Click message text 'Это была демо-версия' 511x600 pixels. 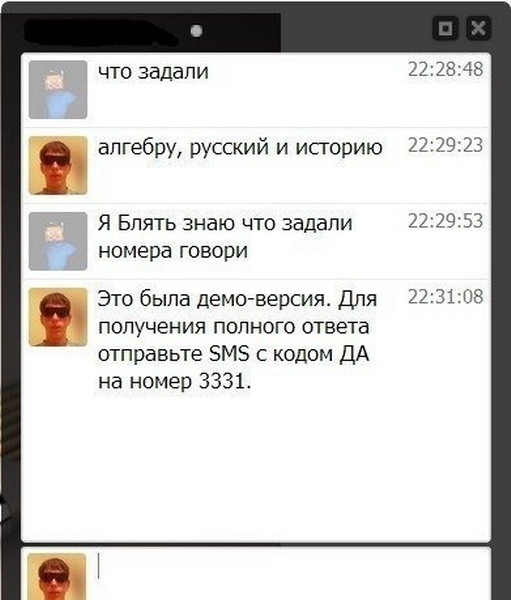(213, 299)
